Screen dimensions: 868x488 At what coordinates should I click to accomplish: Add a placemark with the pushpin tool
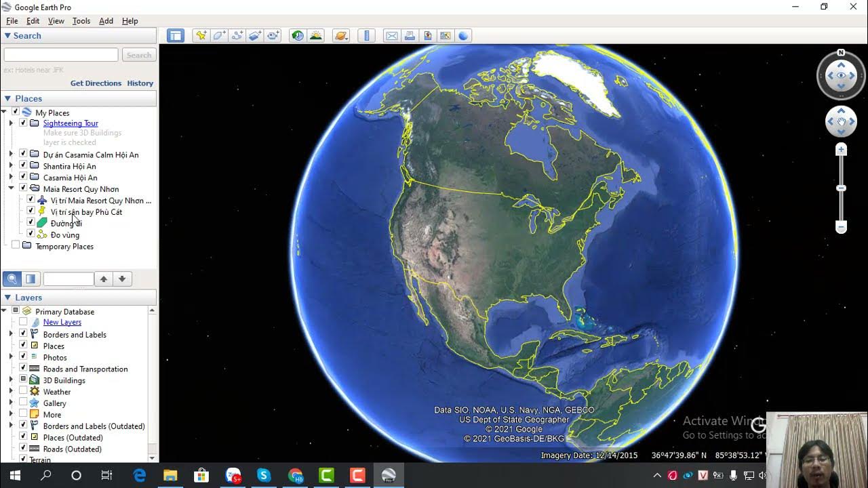click(201, 36)
